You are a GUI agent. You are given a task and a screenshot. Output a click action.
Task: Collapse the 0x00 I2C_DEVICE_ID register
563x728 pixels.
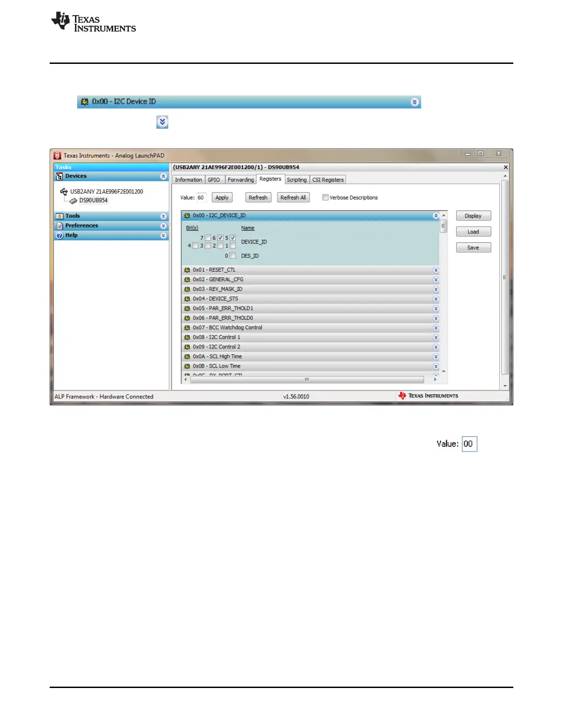436,216
